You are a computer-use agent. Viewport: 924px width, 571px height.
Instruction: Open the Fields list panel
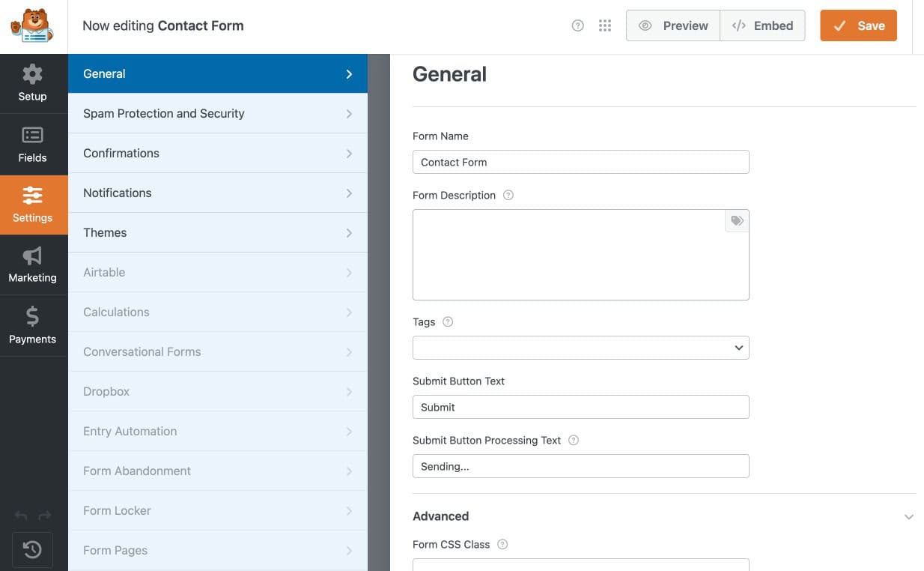[33, 145]
